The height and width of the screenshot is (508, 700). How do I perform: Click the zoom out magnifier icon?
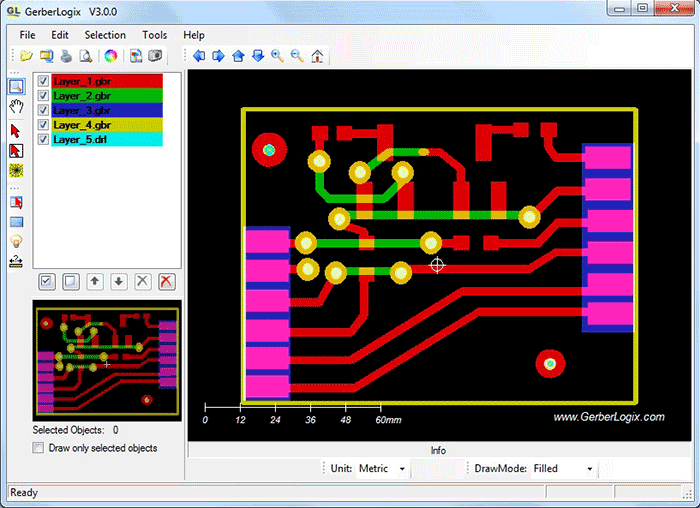pos(297,56)
